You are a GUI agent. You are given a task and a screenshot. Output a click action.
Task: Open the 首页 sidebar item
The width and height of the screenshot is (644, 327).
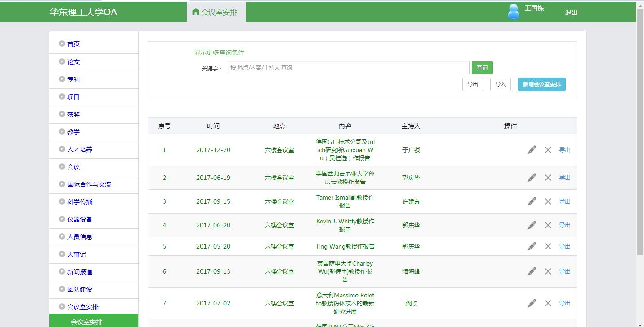point(73,44)
